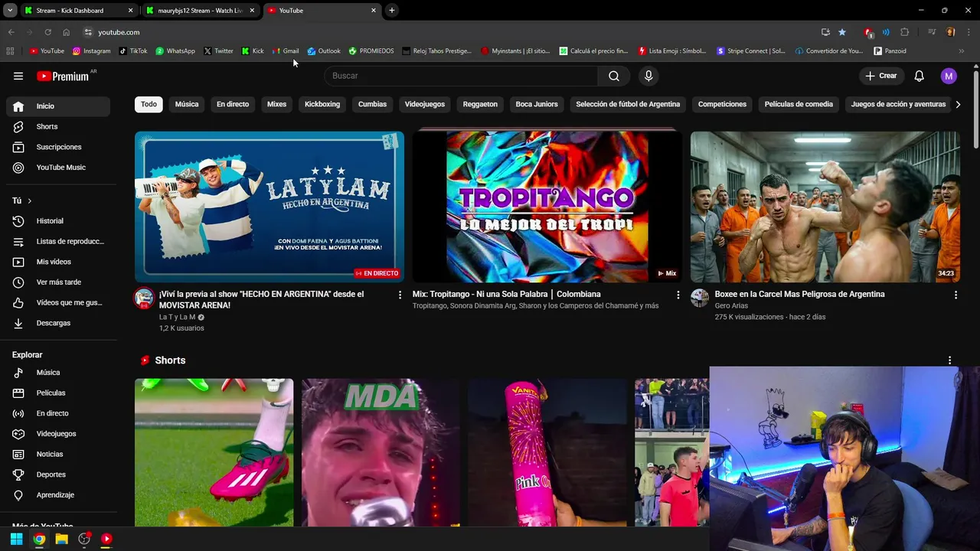The image size is (980, 551).
Task: Select the Boca Juniors filter chip
Action: coord(537,104)
